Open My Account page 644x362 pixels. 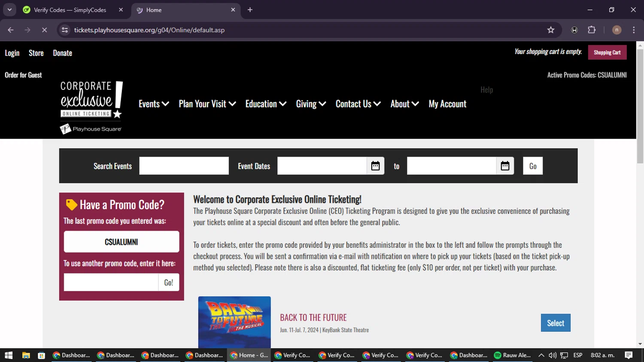447,104
